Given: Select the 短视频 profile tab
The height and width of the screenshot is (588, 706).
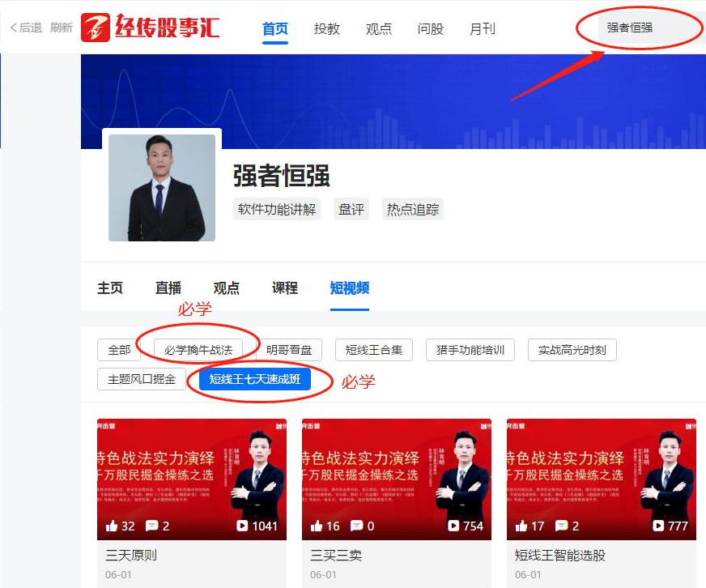Looking at the screenshot, I should pos(350,288).
